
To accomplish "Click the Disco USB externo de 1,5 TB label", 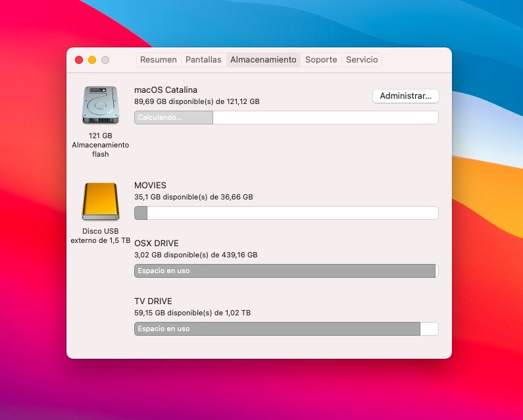I will pos(100,236).
